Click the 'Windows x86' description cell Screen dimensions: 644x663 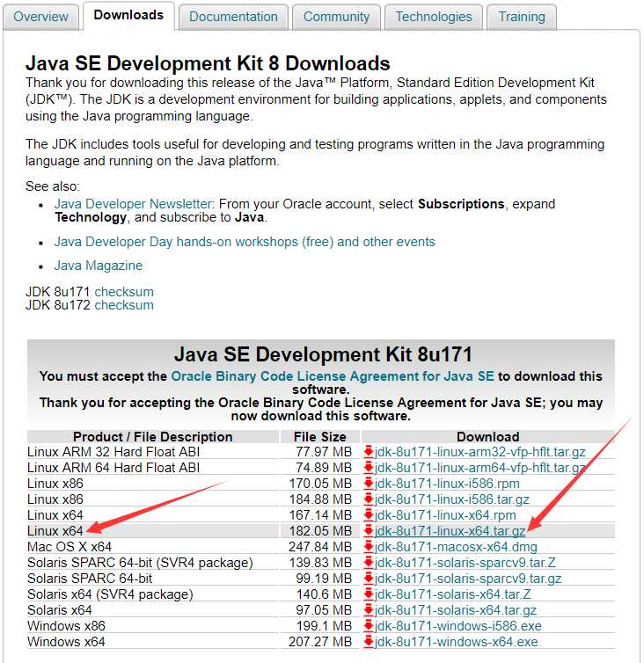tap(153, 626)
